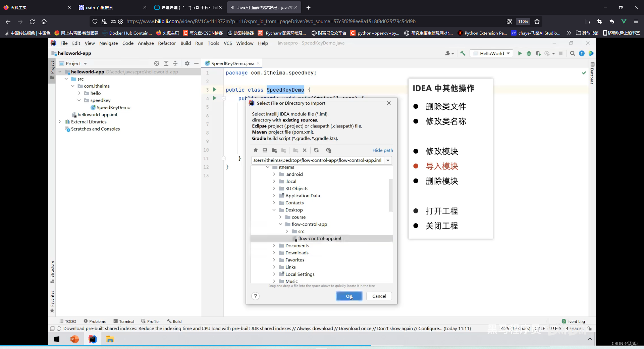Open the File menu
The image size is (644, 349).
64,43
